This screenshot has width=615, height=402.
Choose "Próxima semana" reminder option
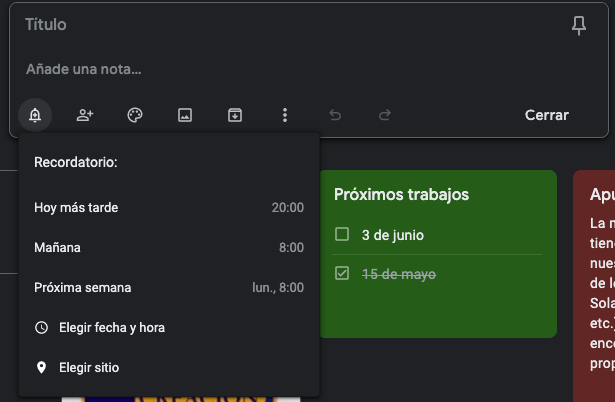pyautogui.click(x=168, y=288)
